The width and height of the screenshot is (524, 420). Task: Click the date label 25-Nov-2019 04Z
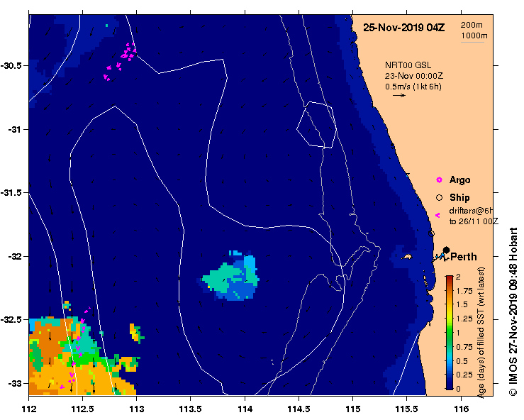[403, 28]
